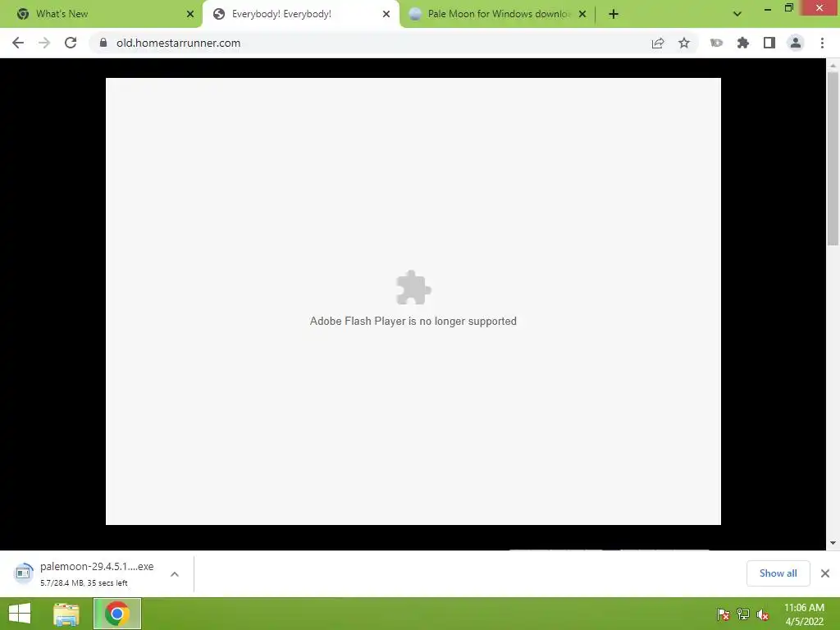Click the muted volume tray icon
The height and width of the screenshot is (630, 840).
tap(763, 614)
